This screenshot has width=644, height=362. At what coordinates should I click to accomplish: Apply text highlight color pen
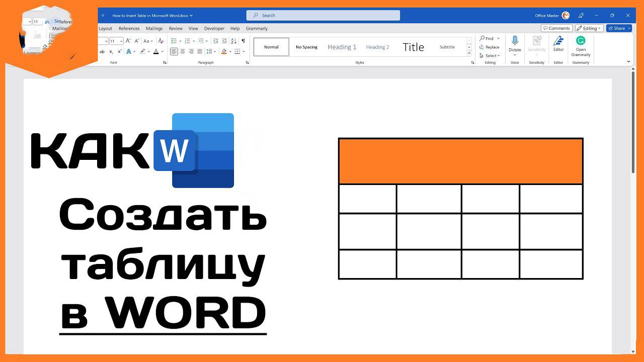pyautogui.click(x=143, y=51)
